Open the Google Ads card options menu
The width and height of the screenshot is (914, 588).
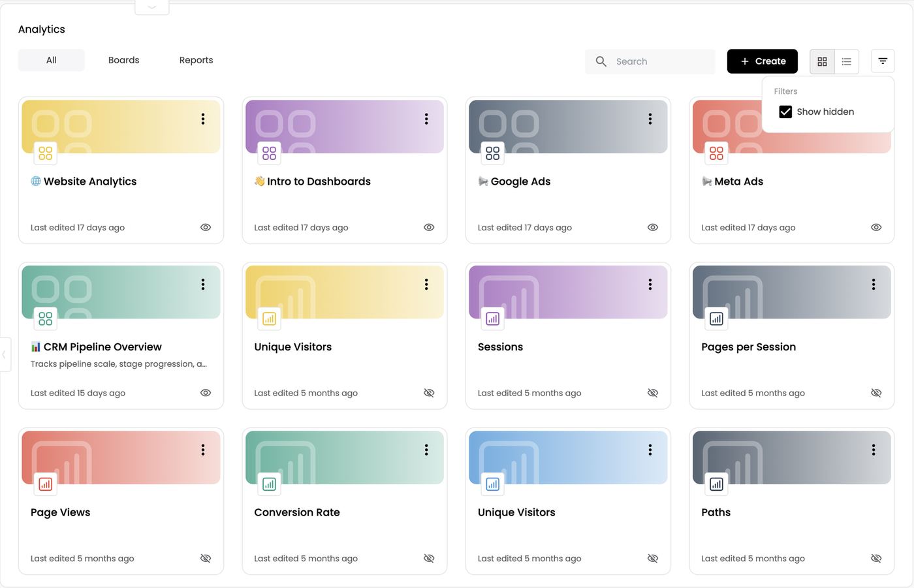[650, 119]
